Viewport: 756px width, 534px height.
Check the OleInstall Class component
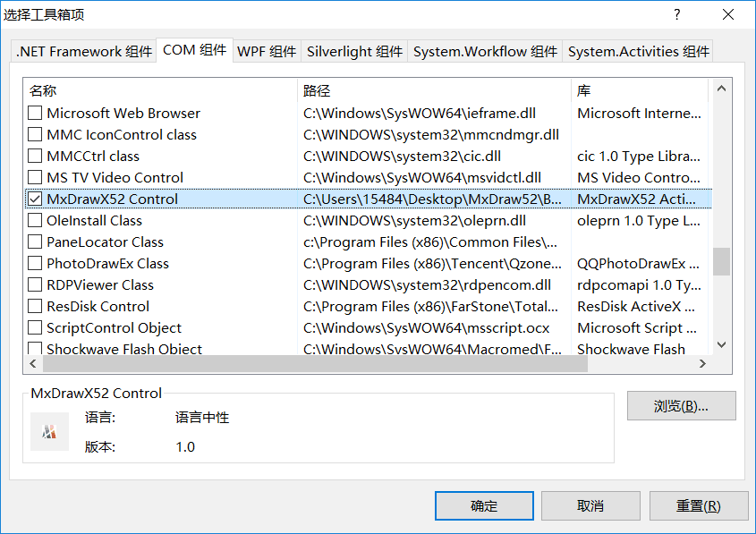[35, 220]
